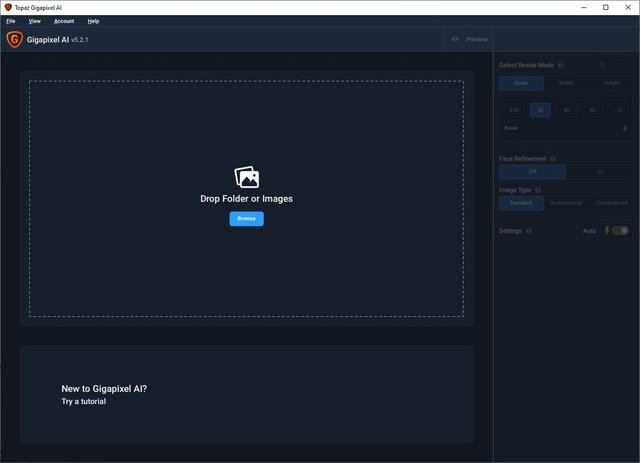Set Face Refinement to On
This screenshot has height=463, width=640.
pyautogui.click(x=600, y=172)
